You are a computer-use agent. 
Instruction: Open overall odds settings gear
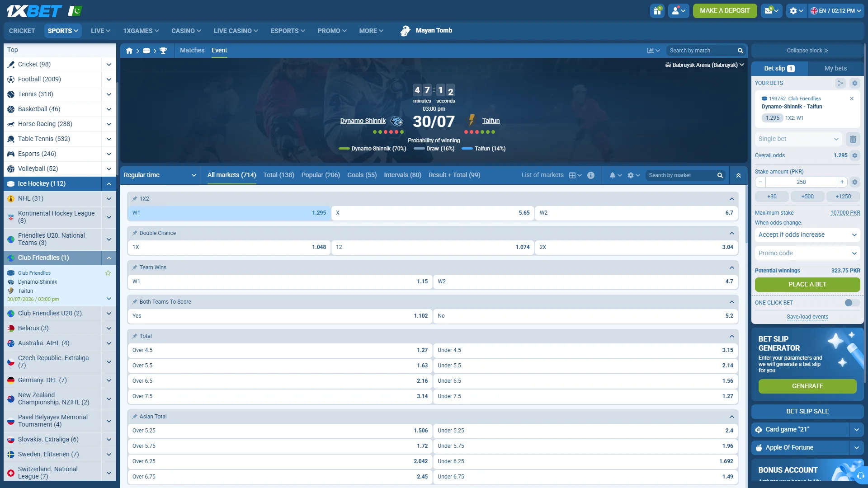(x=855, y=155)
